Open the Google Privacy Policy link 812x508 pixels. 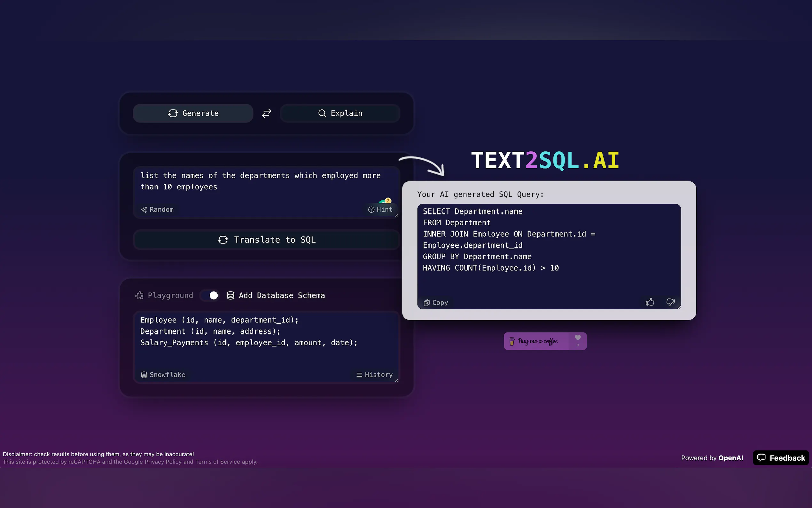[x=162, y=462]
